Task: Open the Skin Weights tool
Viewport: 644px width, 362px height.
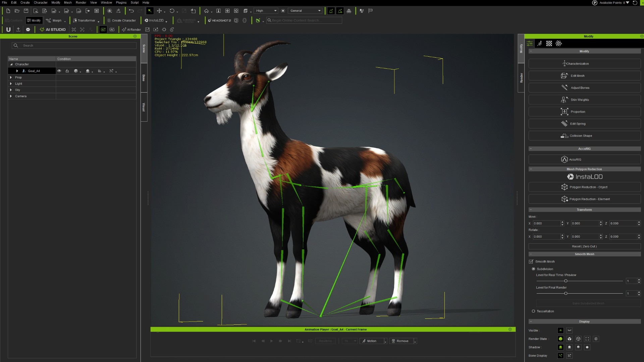Action: [x=584, y=100]
